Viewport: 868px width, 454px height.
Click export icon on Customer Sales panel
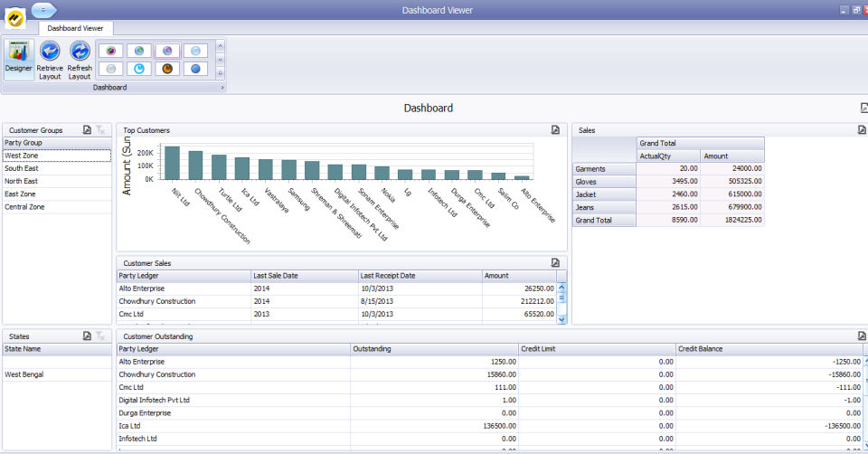pos(555,263)
